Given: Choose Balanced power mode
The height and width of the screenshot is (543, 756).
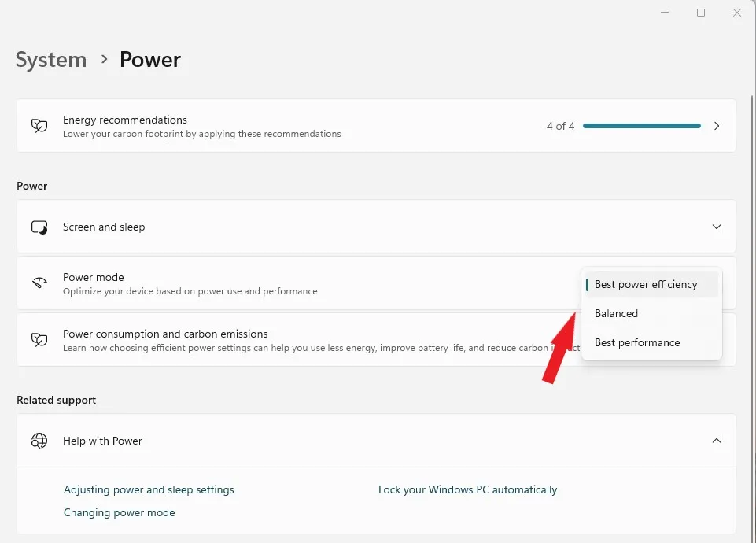Looking at the screenshot, I should point(617,313).
